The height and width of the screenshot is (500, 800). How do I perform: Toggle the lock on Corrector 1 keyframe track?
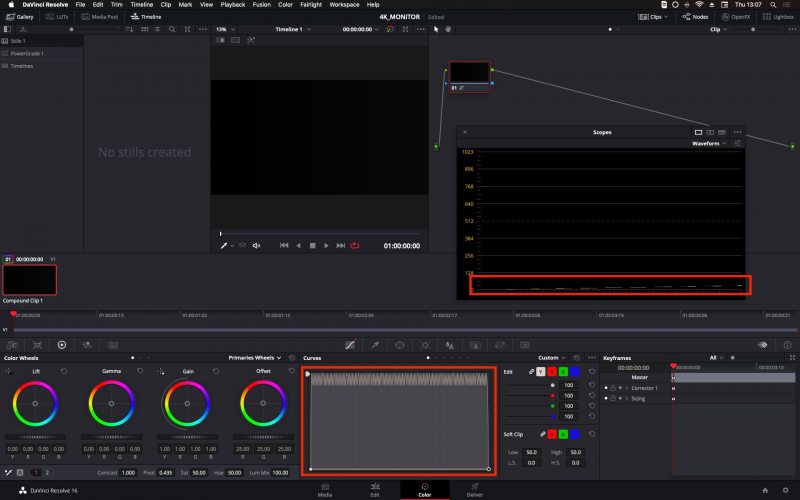click(x=612, y=387)
